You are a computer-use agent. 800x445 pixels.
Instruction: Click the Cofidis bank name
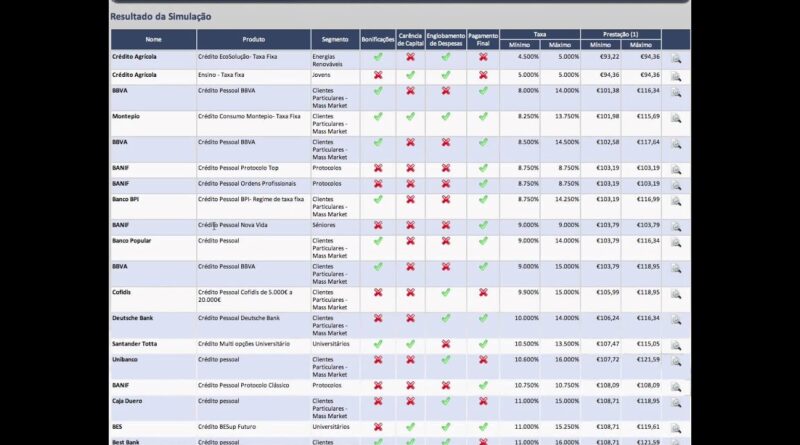[x=121, y=292]
